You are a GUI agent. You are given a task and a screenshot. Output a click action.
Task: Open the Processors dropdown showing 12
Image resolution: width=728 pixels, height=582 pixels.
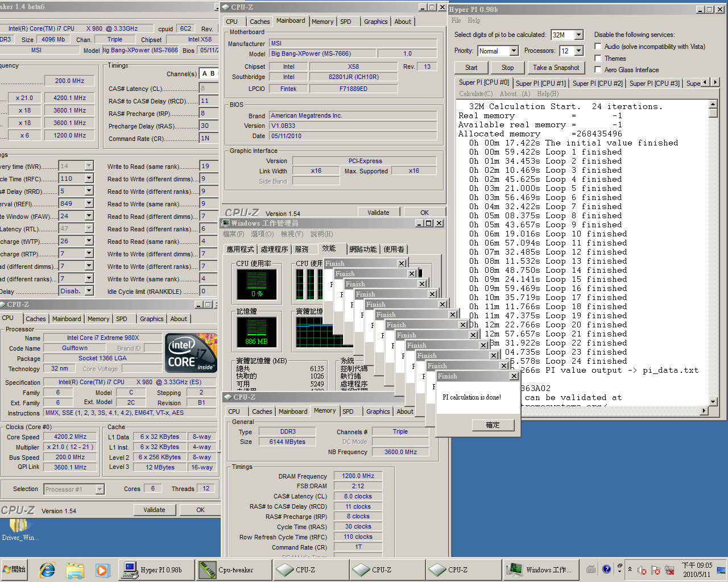[x=578, y=51]
